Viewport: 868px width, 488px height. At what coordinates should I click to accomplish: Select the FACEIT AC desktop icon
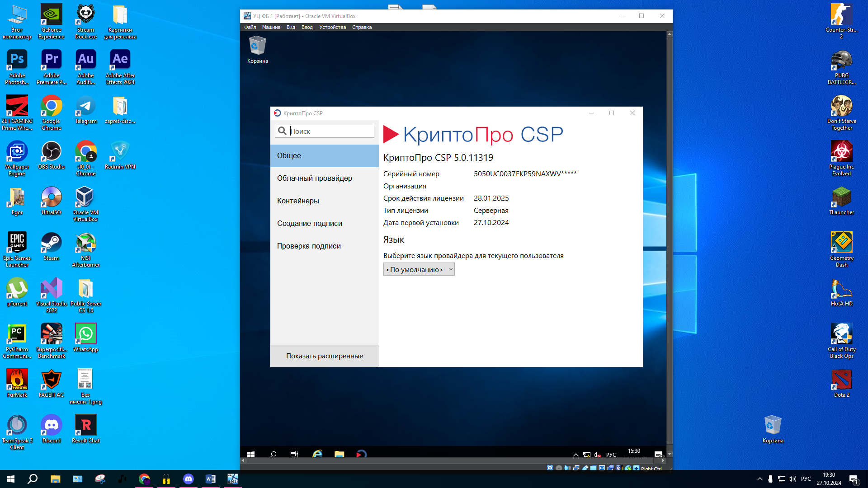coord(52,383)
